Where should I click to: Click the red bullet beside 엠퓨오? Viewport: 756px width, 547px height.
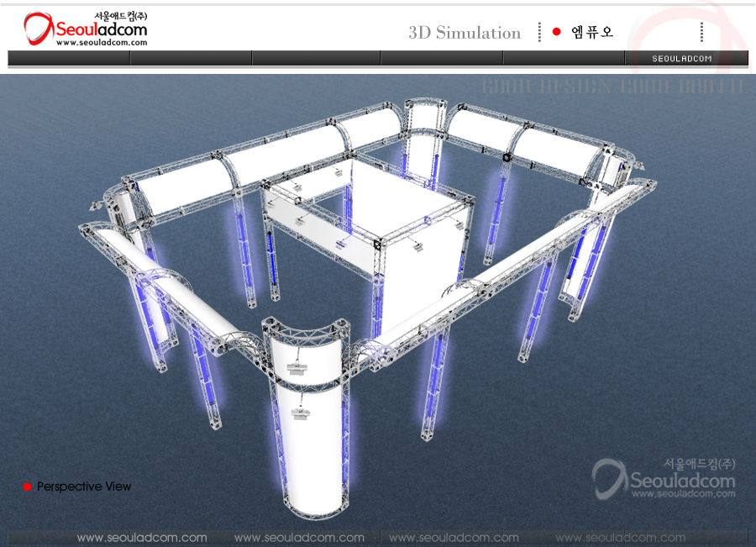(x=556, y=32)
